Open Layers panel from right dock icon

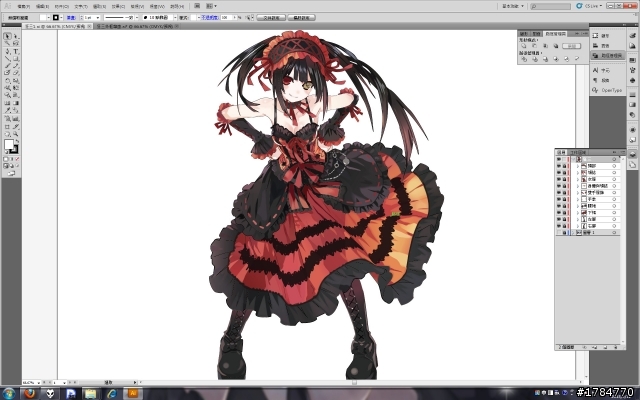[x=632, y=155]
